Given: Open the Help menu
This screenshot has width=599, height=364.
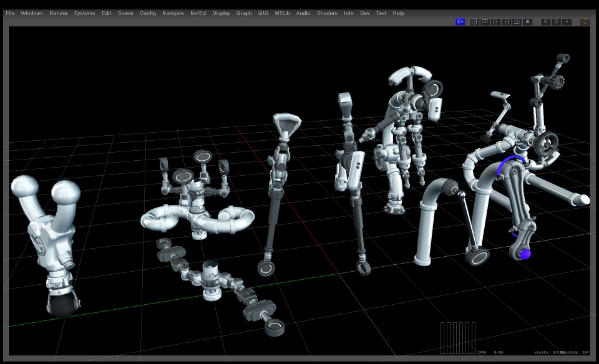Looking at the screenshot, I should tap(399, 13).
